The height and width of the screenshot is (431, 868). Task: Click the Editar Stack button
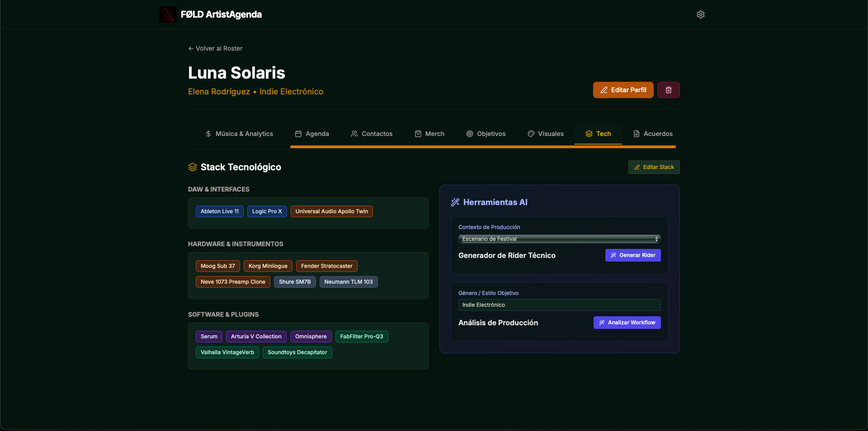(654, 167)
